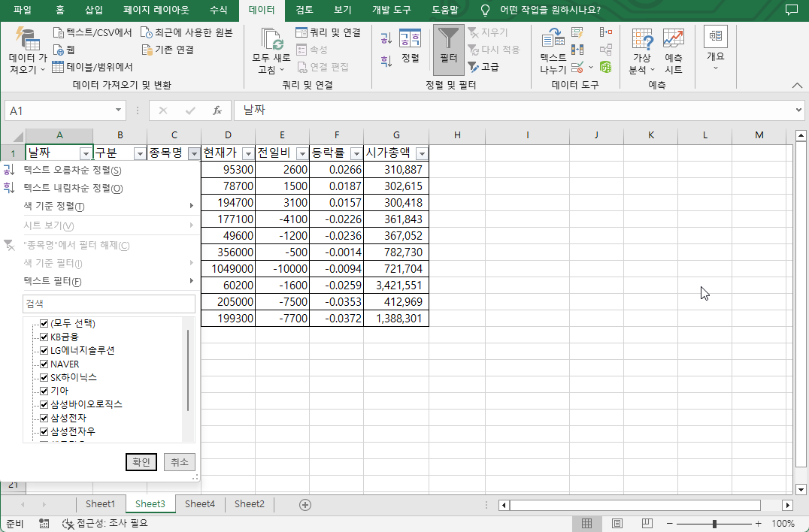Select 텍스트 오름차순 정렬 menu entry
This screenshot has width=809, height=532.
click(x=101, y=170)
